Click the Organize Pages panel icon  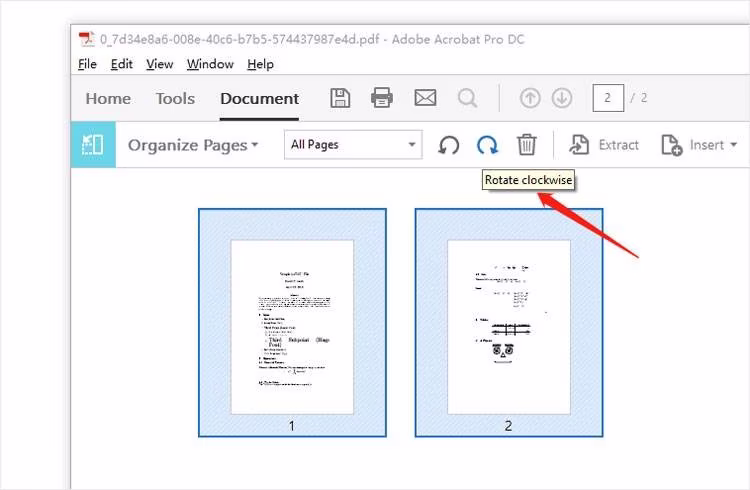coord(93,145)
